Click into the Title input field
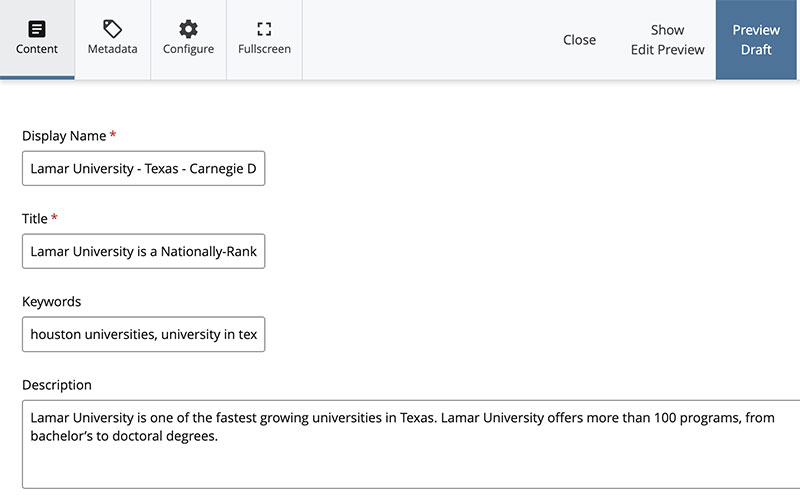 click(143, 252)
